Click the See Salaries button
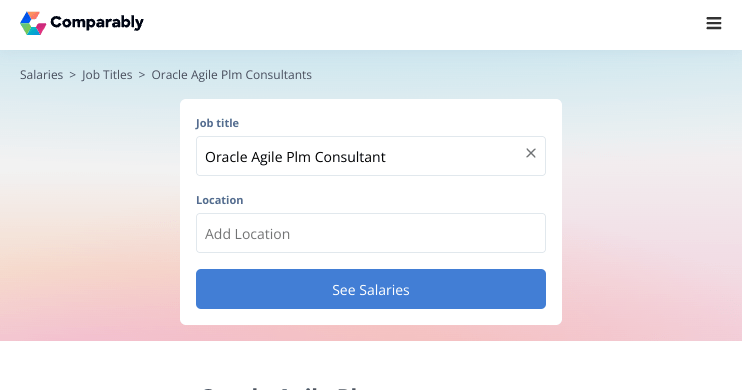This screenshot has height=390, width=742. (x=371, y=289)
